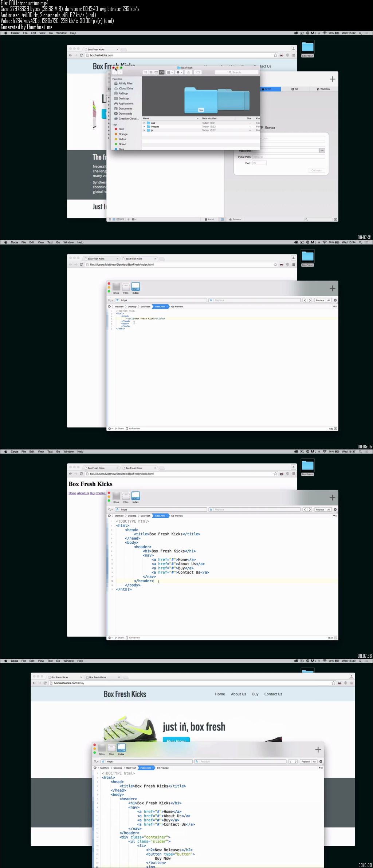Switch Finder to list view in first frame
Image resolution: width=373 pixels, height=868 pixels.
click(151, 72)
